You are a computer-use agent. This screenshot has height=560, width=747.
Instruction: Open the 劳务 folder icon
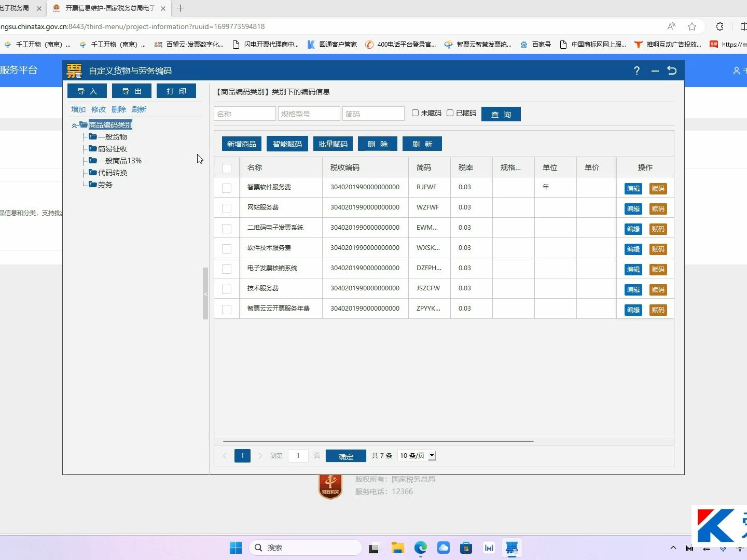coord(93,185)
